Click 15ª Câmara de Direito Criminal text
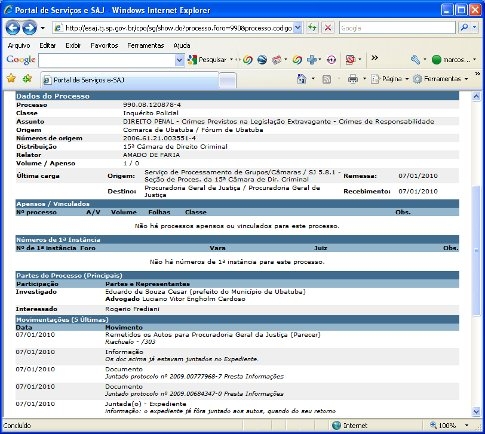Image resolution: width=485 pixels, height=434 pixels. (x=175, y=147)
